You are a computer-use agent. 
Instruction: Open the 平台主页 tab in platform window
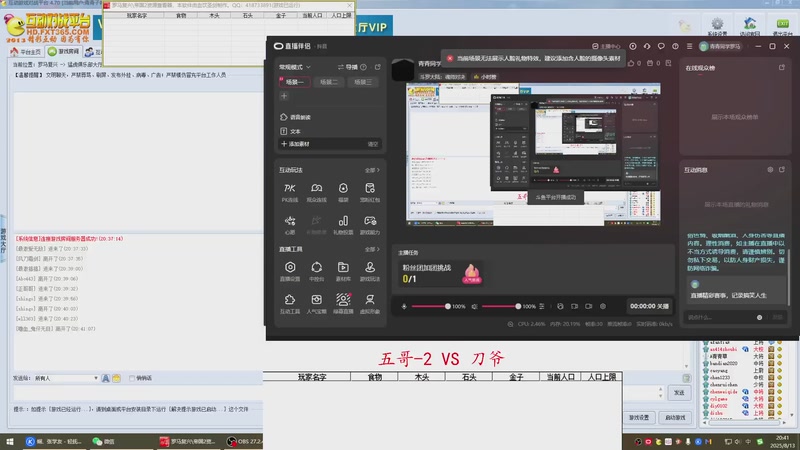(26, 52)
